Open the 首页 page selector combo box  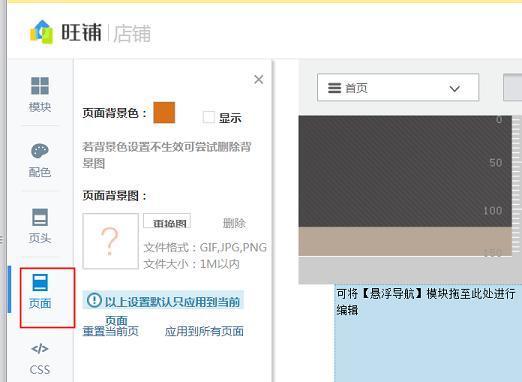(x=398, y=87)
